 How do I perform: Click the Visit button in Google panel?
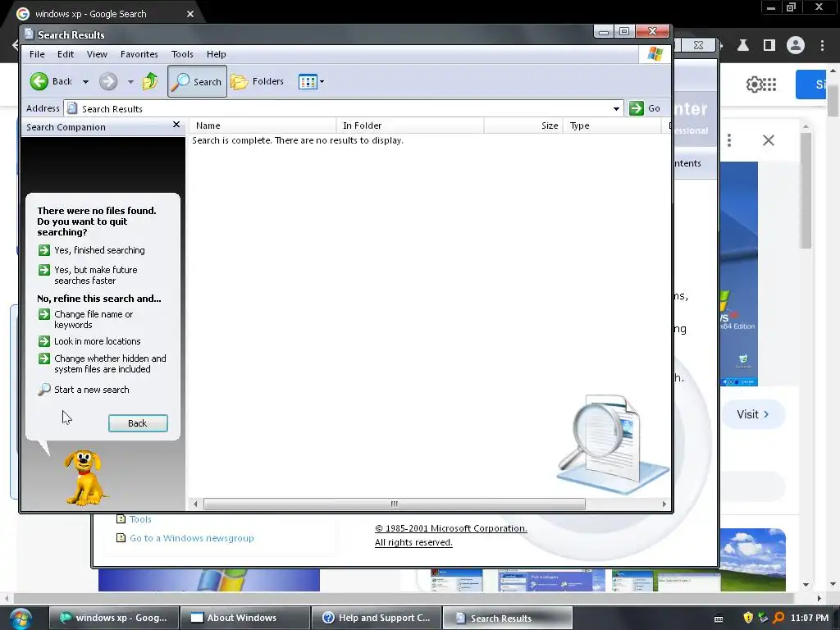tap(753, 414)
